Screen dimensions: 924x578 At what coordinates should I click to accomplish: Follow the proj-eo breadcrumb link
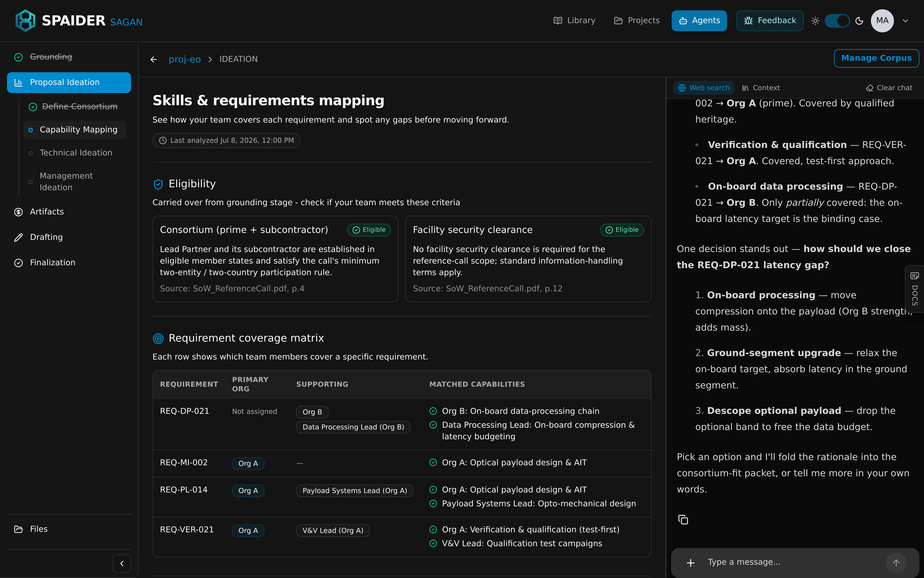click(185, 59)
